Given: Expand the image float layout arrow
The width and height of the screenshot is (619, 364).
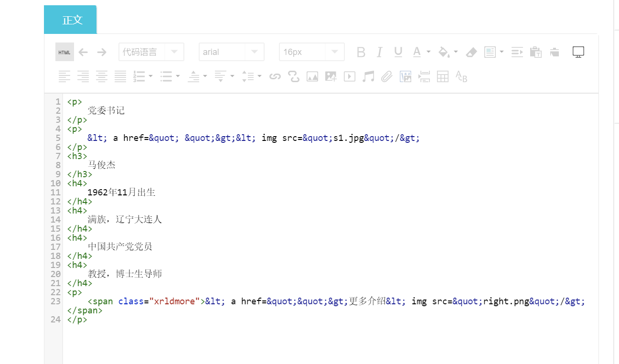Looking at the screenshot, I should pos(502,52).
